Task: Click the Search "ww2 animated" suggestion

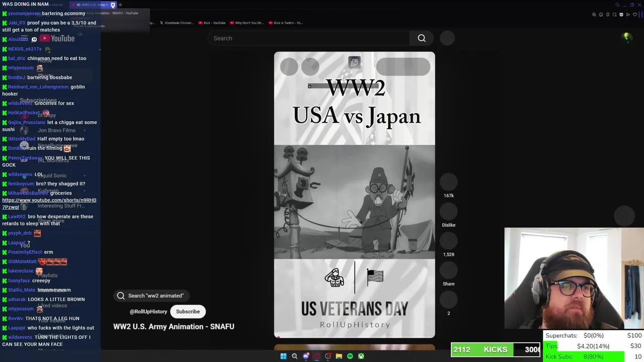Action: pos(150,296)
